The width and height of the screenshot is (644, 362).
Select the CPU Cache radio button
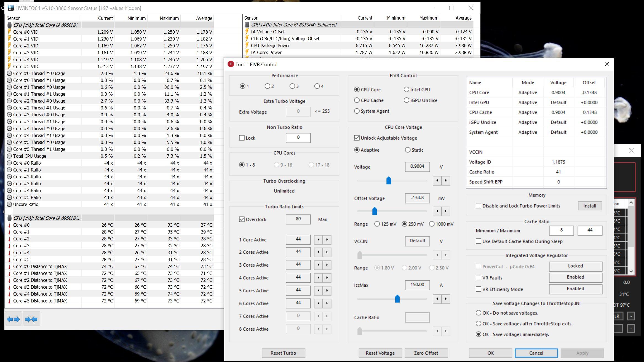tap(357, 100)
